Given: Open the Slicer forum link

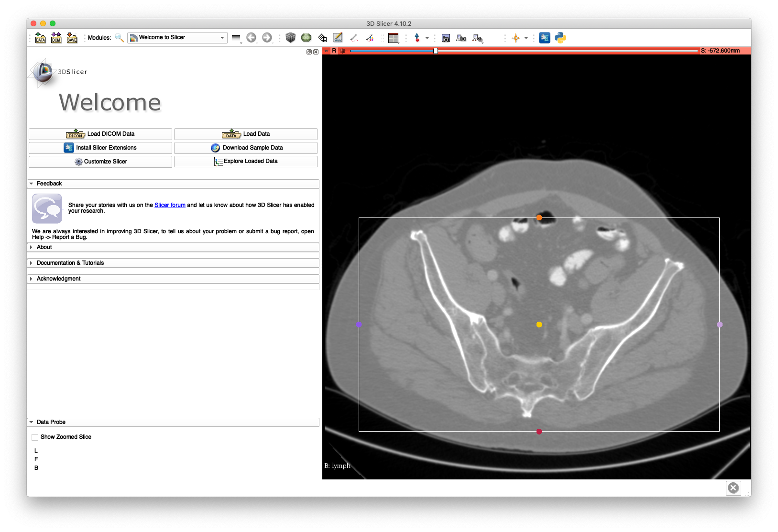Looking at the screenshot, I should coord(170,205).
